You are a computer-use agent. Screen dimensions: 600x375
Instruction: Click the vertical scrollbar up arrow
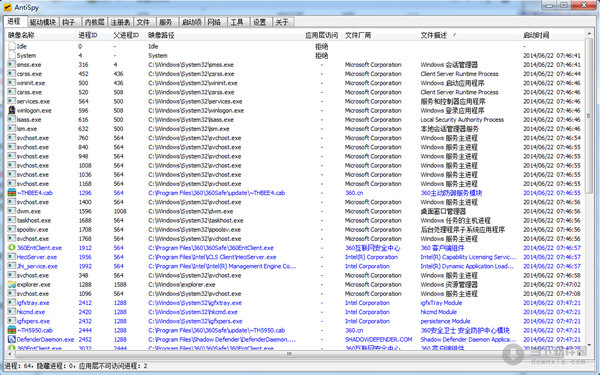click(589, 34)
